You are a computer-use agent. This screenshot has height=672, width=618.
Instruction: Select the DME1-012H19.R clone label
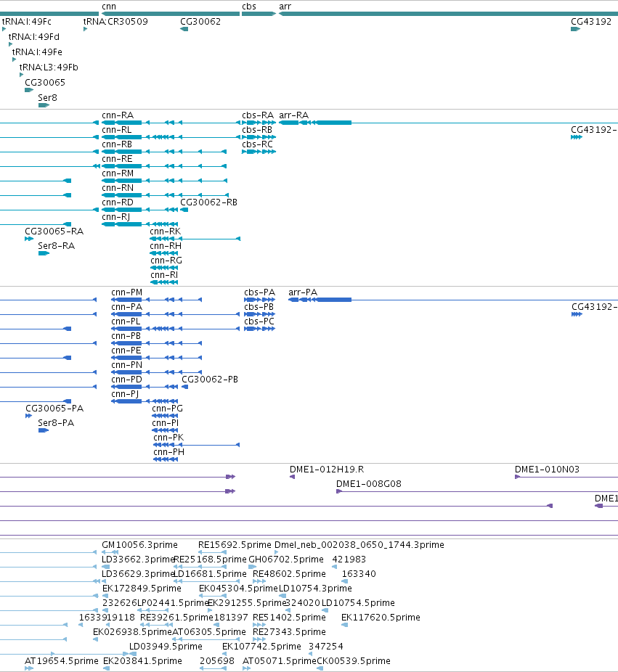pos(327,470)
